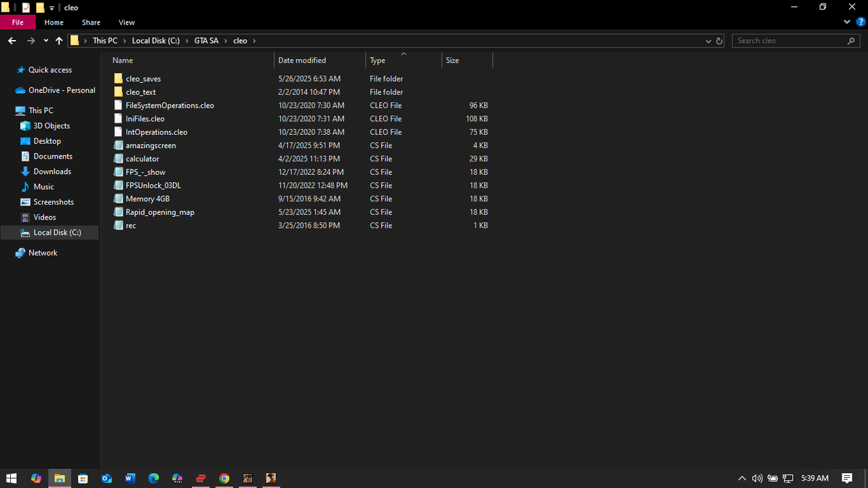
Task: Open Network in the navigation pane
Action: coord(43,253)
